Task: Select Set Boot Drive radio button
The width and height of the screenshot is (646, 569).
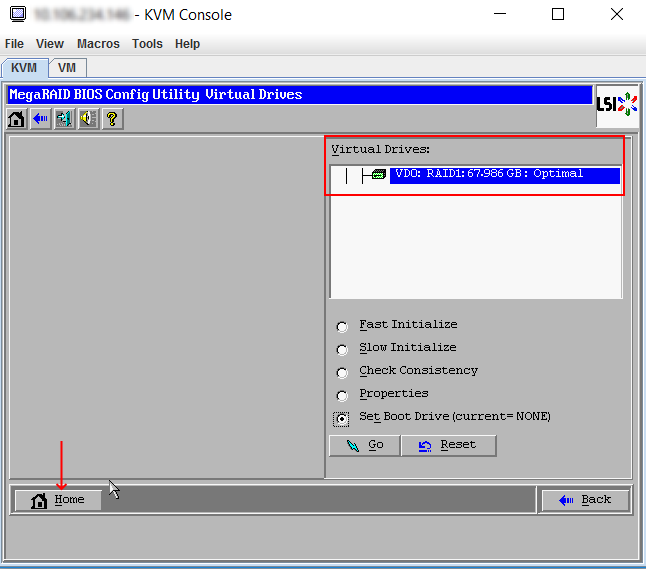Action: (x=342, y=419)
